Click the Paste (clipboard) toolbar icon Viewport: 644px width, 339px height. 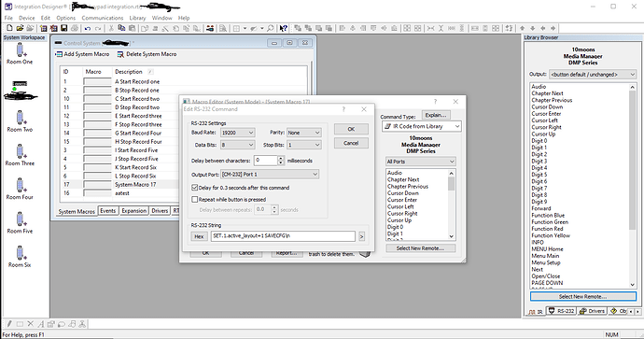click(x=132, y=28)
